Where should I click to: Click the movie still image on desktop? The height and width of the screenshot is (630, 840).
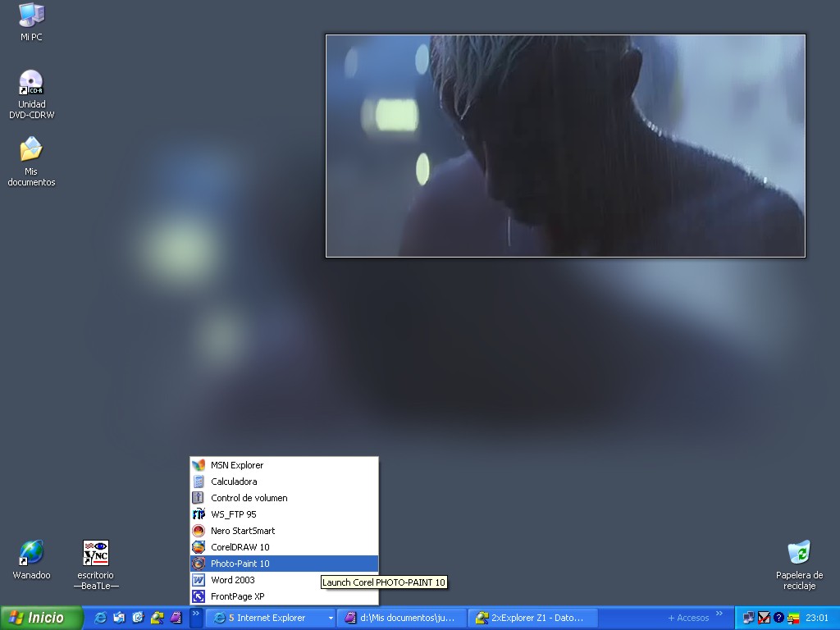(x=565, y=145)
